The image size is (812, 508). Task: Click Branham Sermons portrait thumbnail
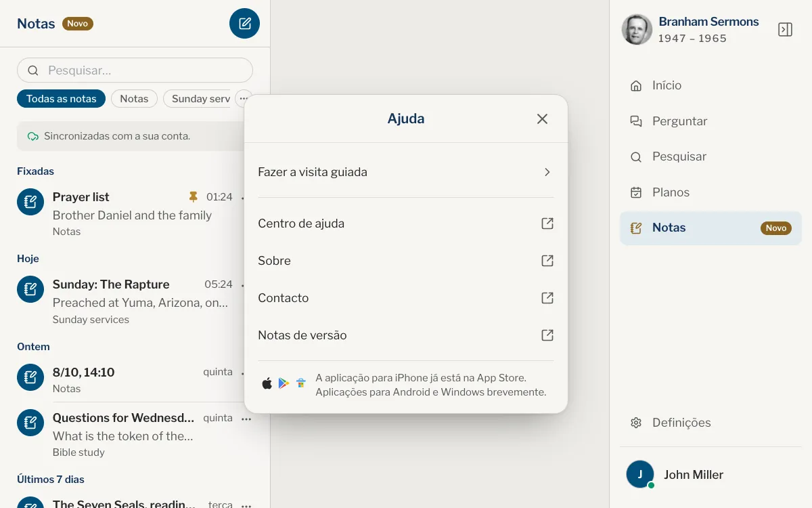[x=637, y=29]
